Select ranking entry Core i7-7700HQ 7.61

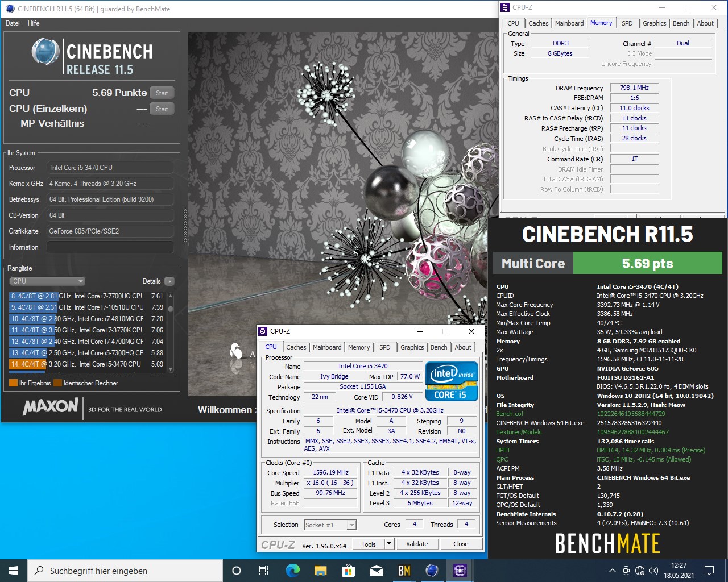click(x=87, y=296)
